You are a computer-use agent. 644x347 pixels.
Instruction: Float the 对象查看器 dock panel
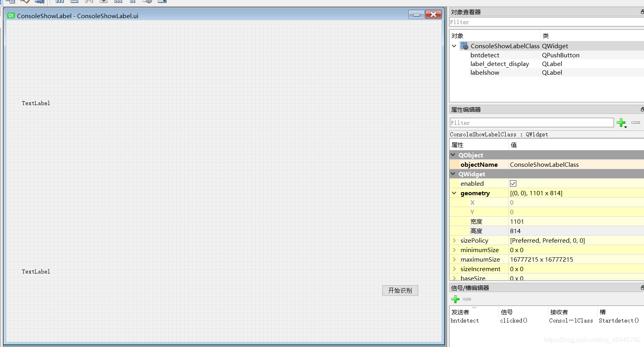point(642,12)
